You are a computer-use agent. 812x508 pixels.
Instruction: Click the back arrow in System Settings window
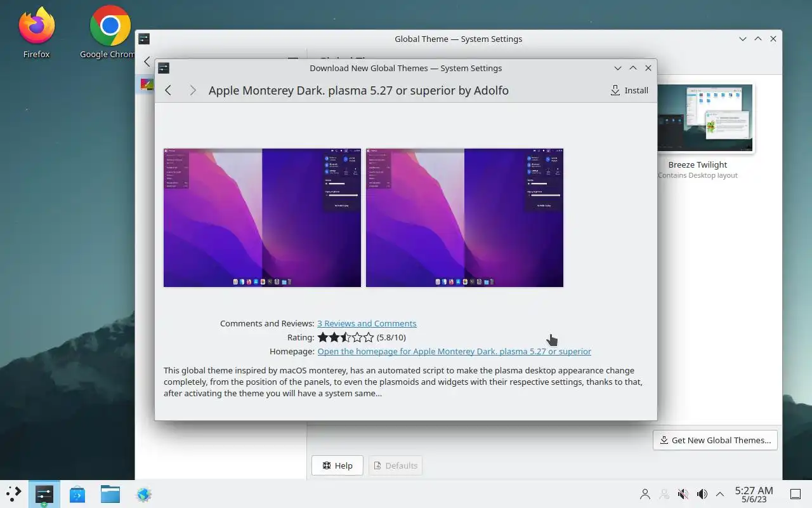coord(147,62)
